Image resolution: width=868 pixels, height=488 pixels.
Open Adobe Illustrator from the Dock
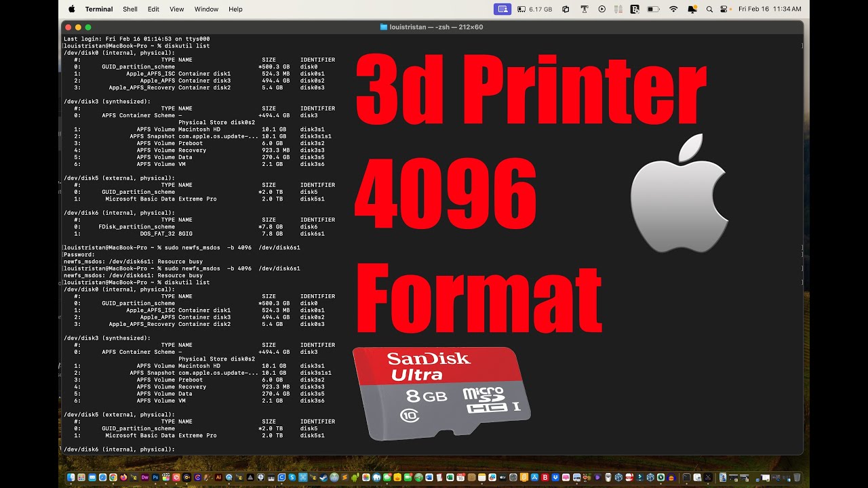pos(219,477)
